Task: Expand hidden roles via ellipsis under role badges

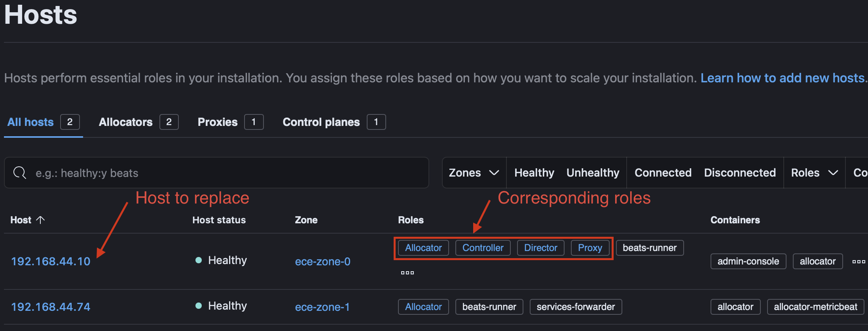Action: (x=407, y=272)
